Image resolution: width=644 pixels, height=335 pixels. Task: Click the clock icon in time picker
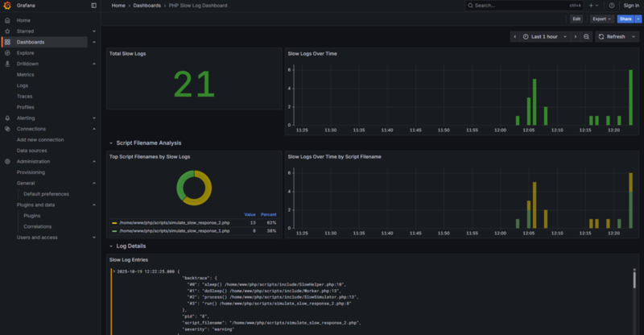(526, 36)
